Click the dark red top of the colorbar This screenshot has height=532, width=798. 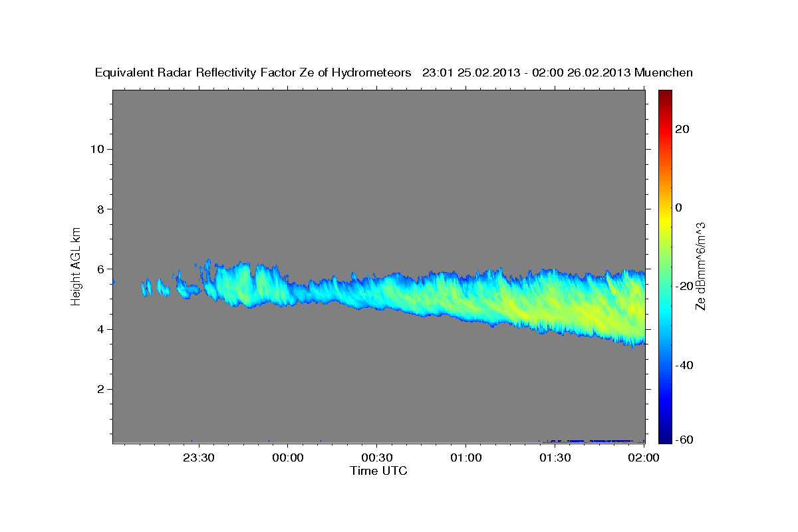pyautogui.click(x=665, y=96)
